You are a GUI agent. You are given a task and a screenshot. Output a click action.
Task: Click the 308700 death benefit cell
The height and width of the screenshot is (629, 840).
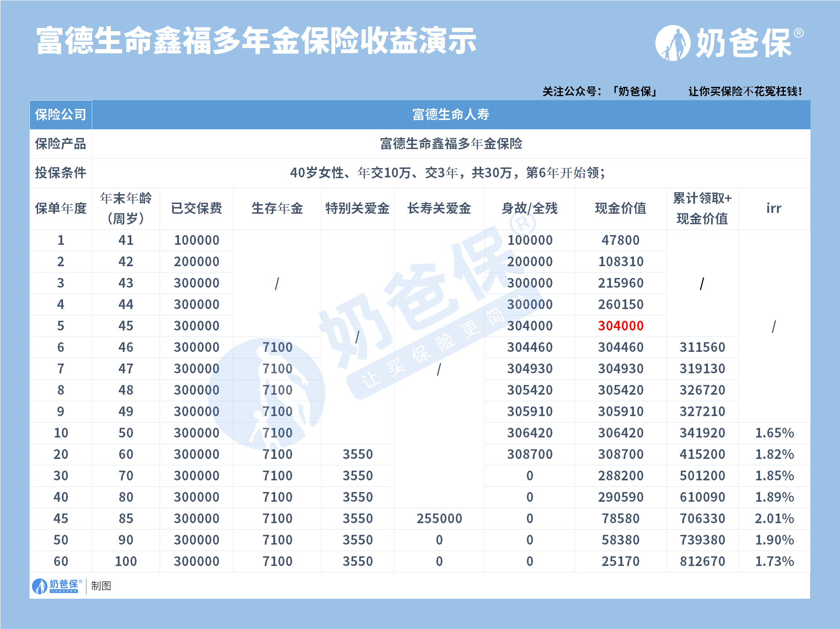coord(530,454)
